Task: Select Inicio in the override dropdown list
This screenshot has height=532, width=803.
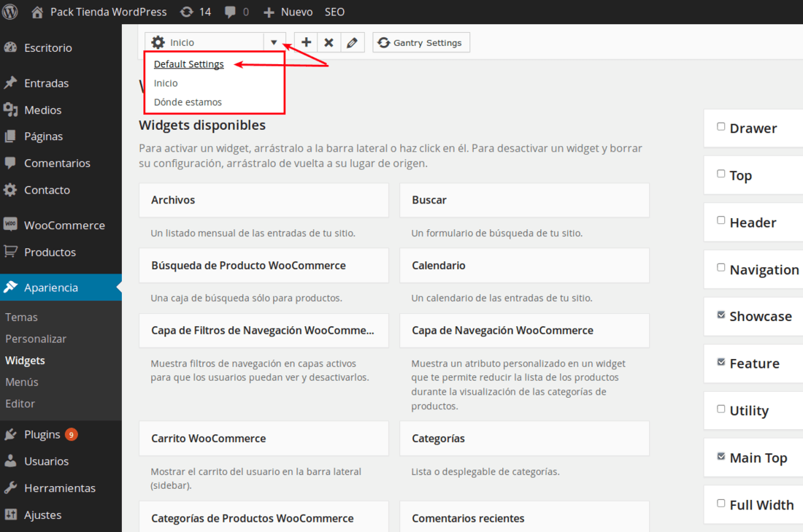Action: (166, 83)
